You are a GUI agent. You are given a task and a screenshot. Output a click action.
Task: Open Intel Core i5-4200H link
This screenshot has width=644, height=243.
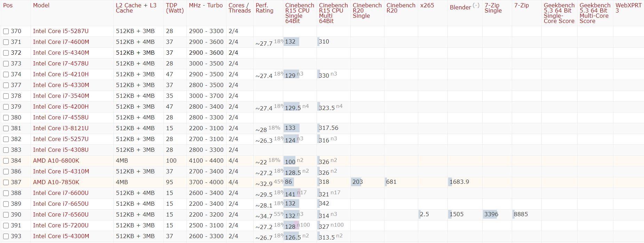pos(61,107)
